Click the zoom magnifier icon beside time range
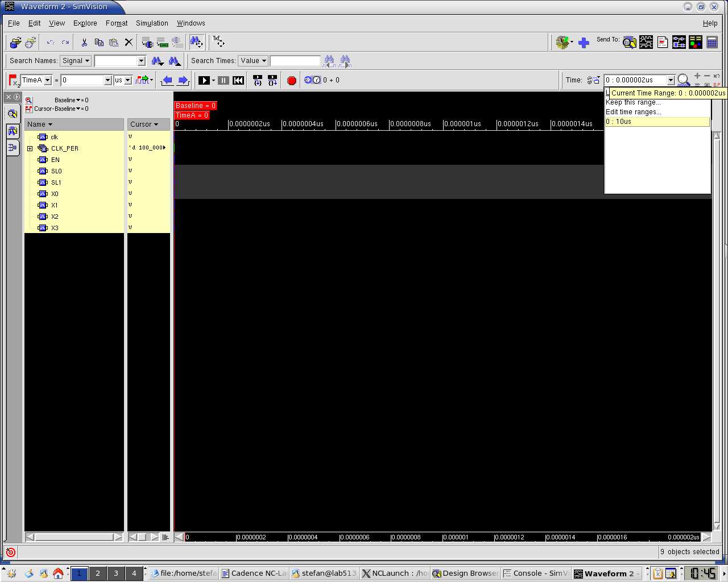The height and width of the screenshot is (582, 728). (684, 80)
